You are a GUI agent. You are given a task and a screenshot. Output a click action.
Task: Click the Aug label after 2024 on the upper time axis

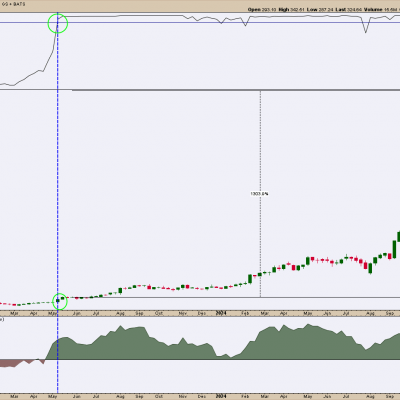(x=370, y=314)
